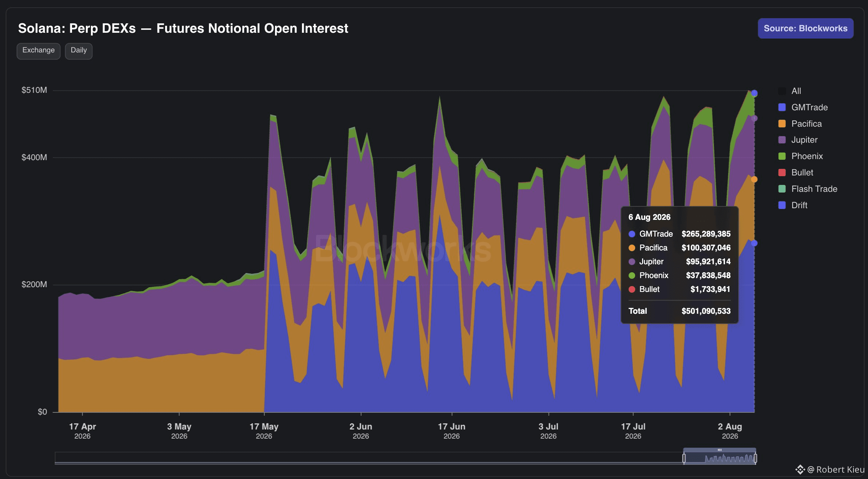Viewport: 868px width, 479px height.
Task: Toggle Jupiter series in the chart legend
Action: coord(797,140)
